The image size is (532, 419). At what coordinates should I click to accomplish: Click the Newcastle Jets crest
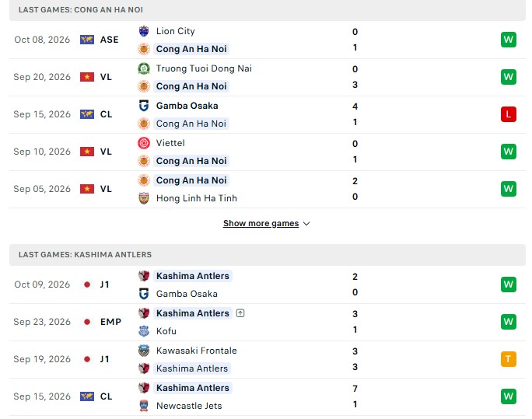coord(144,406)
